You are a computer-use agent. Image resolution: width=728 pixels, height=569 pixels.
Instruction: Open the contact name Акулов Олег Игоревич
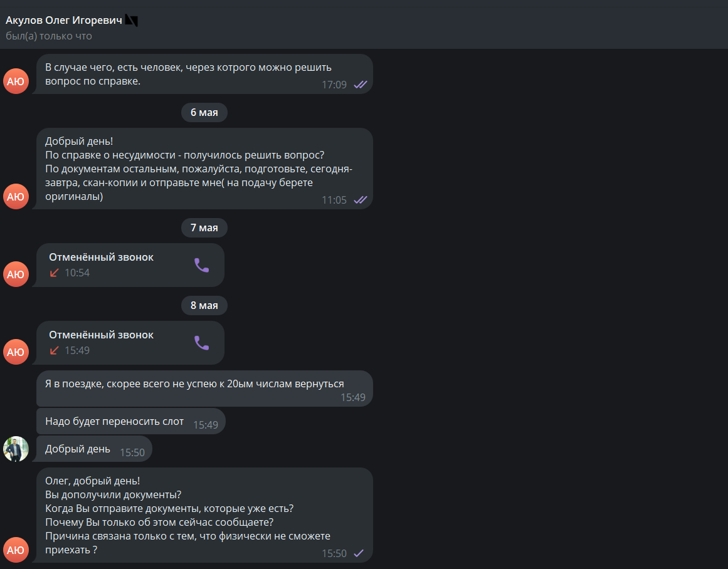click(x=63, y=21)
